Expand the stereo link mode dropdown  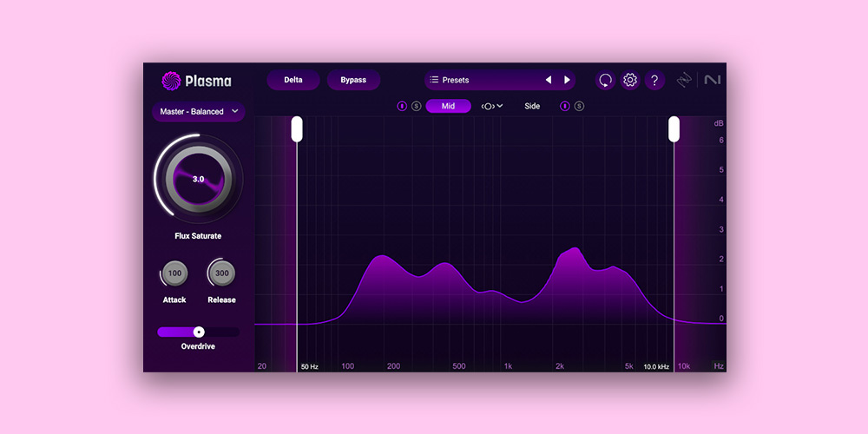[492, 106]
